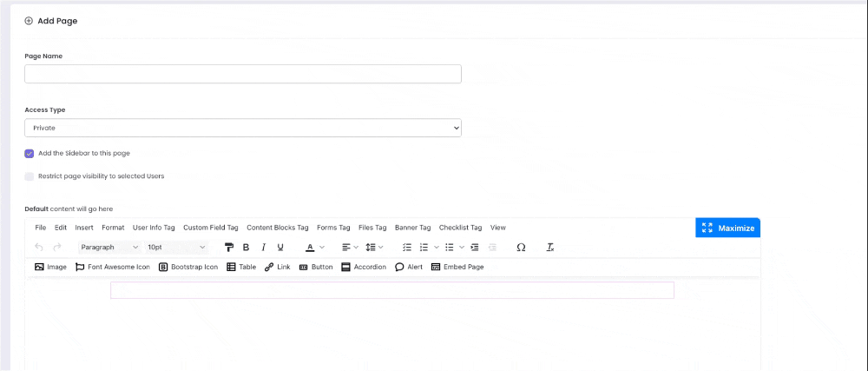This screenshot has width=868, height=371.
Task: Clear formatting with the Tx icon
Action: [550, 248]
